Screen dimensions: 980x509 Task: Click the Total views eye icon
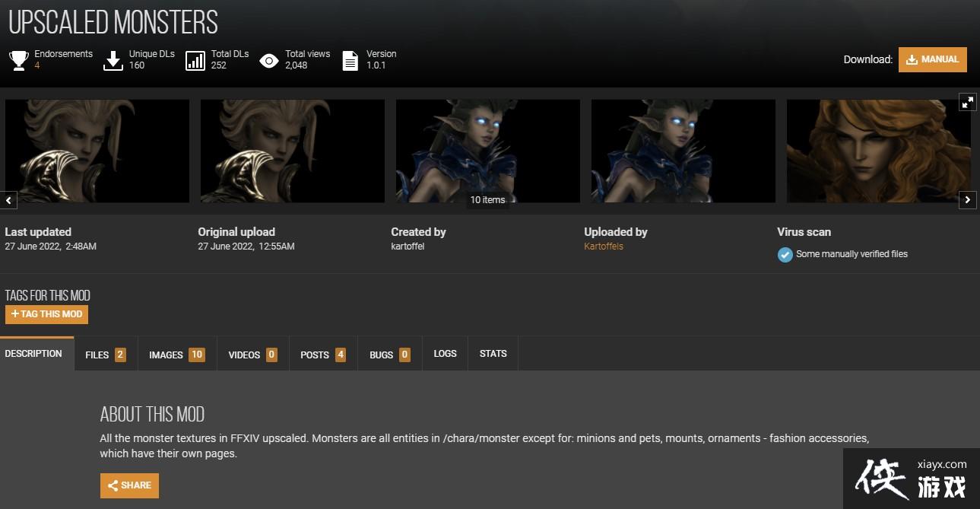pos(269,61)
